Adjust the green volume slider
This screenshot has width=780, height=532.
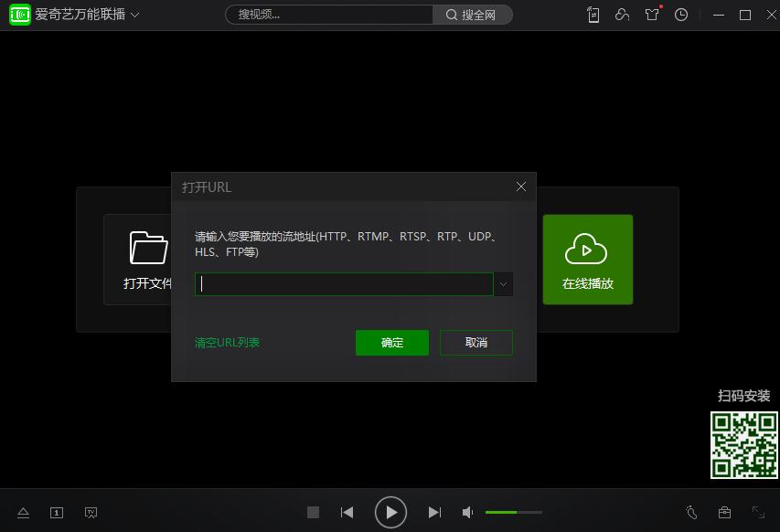(x=513, y=512)
